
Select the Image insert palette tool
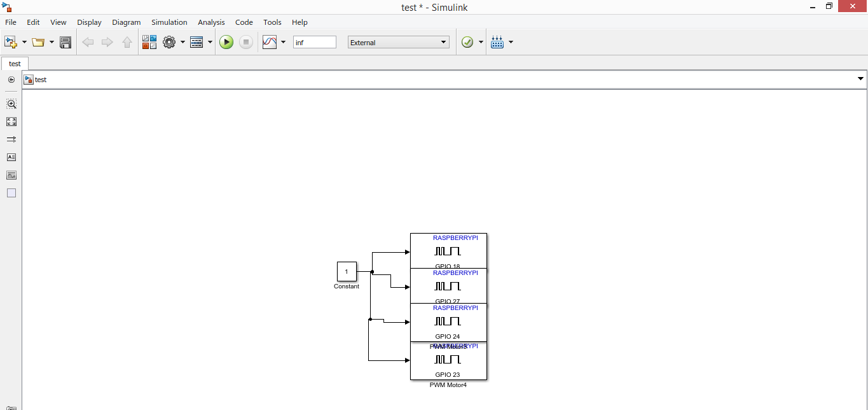11,175
